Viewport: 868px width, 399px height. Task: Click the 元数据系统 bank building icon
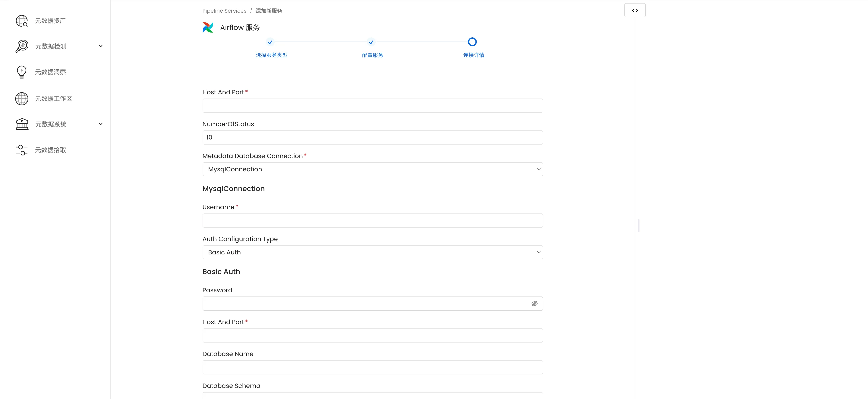[22, 124]
